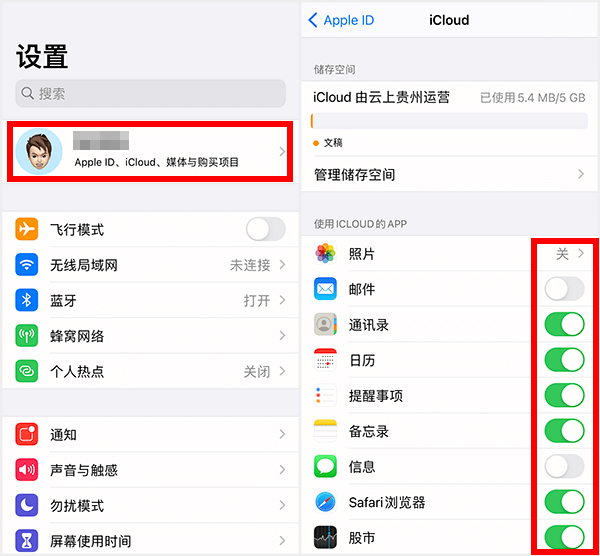Tap the Bluetooth (蓝牙) icon

[x=26, y=300]
